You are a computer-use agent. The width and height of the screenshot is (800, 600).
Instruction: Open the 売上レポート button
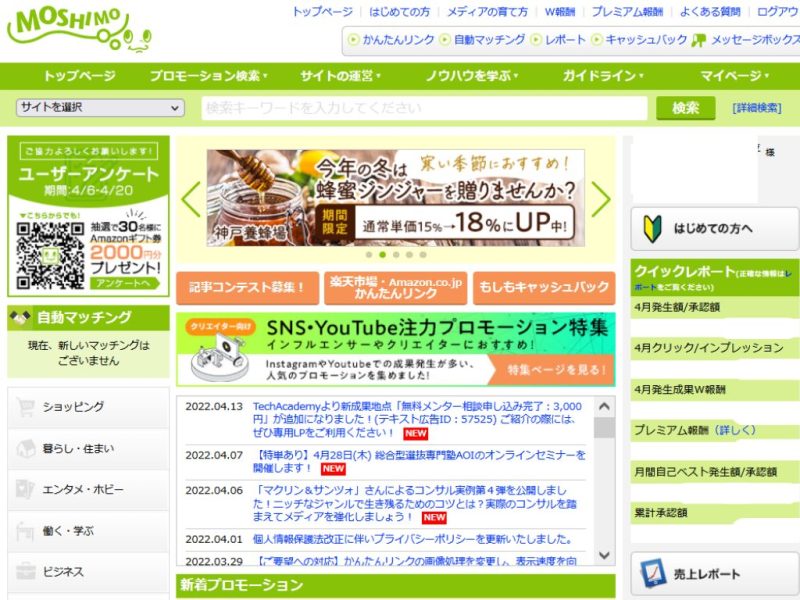coord(714,573)
